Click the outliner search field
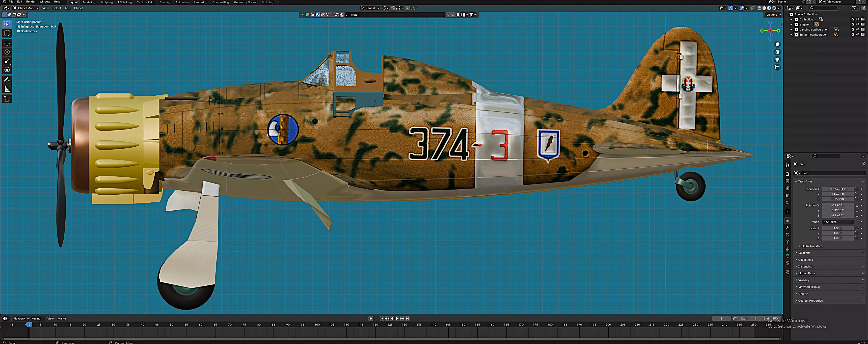The image size is (868, 344). click(823, 8)
